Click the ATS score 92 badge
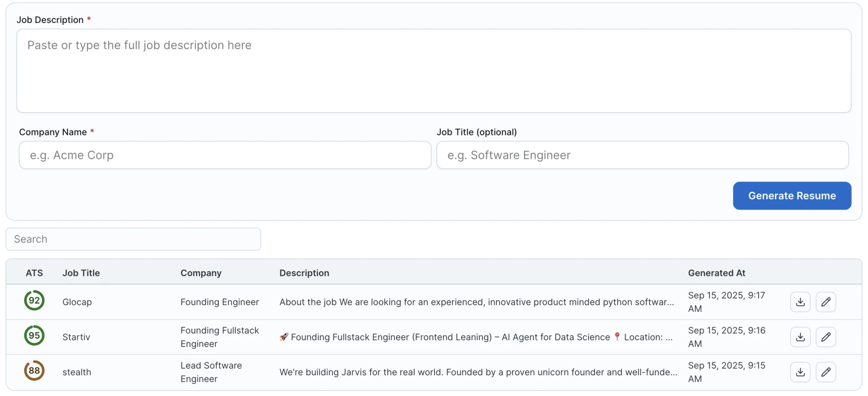Screen dimensions: 868x396 pos(34,301)
